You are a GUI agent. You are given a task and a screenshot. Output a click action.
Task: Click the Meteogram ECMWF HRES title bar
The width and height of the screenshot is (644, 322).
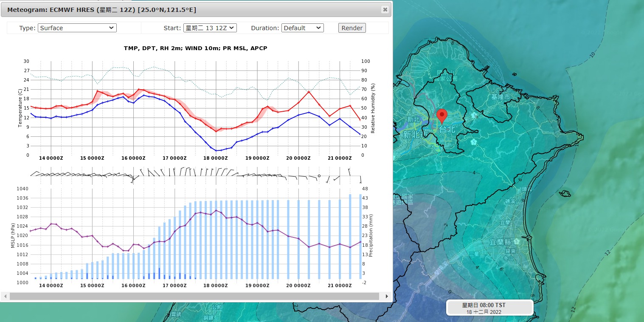(195, 9)
